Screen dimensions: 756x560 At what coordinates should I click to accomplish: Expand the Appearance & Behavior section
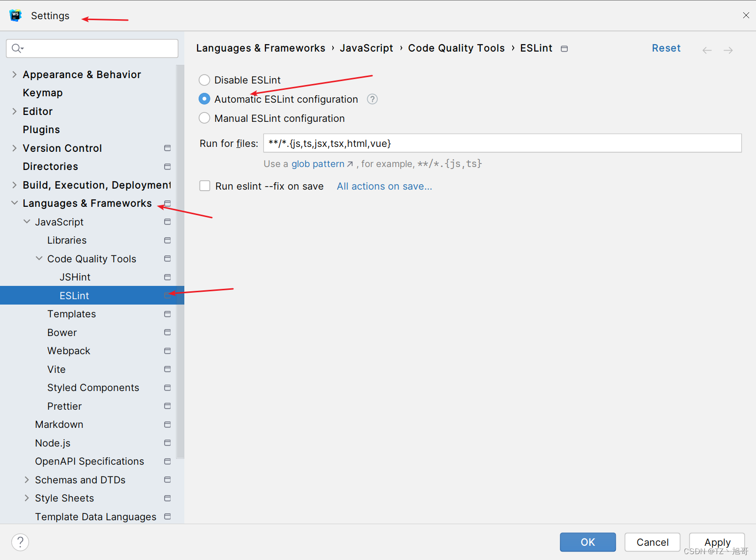(x=14, y=74)
